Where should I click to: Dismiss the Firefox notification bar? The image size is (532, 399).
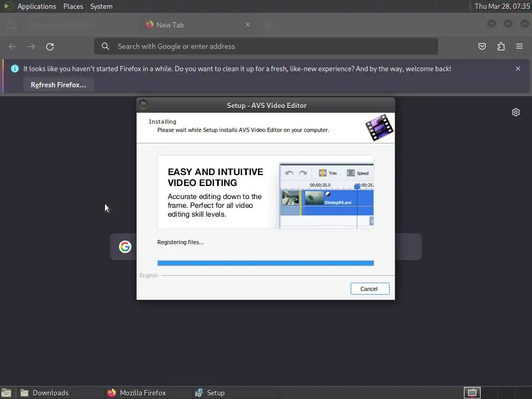click(x=518, y=69)
